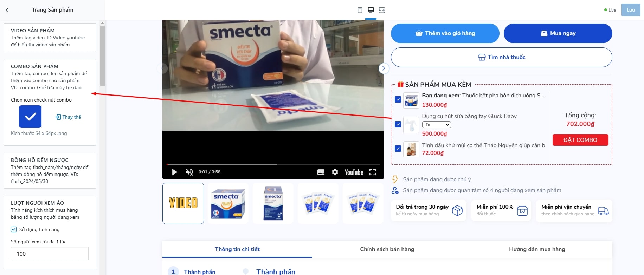
Task: Click the free shipping truck icon
Action: coord(604,211)
